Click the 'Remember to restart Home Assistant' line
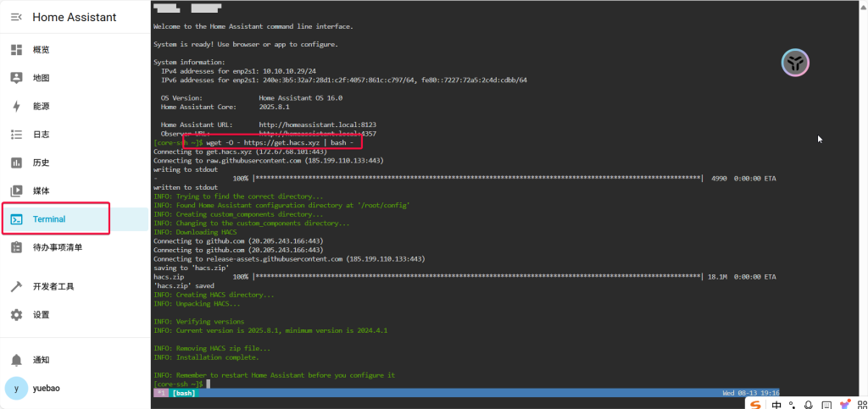Image resolution: width=868 pixels, height=409 pixels. tap(274, 375)
